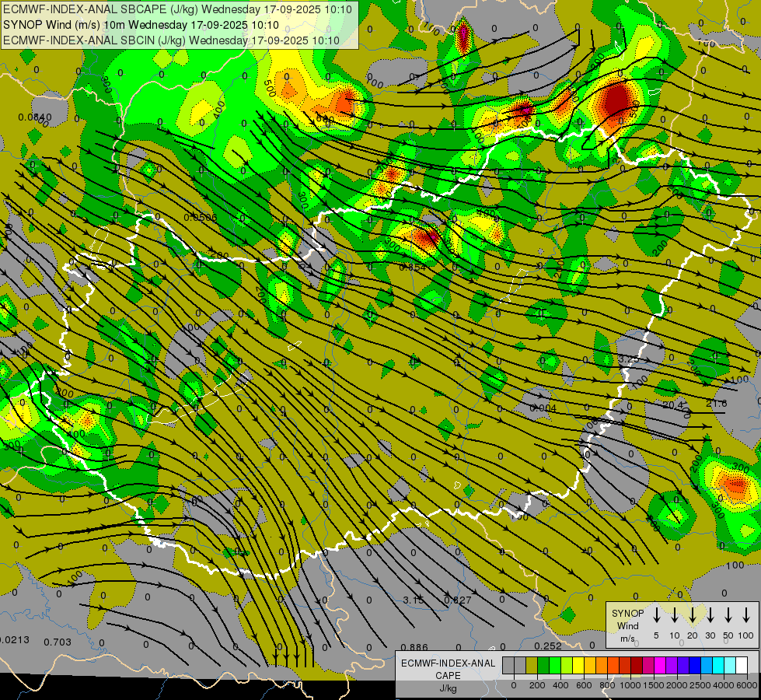The image size is (761, 700).
Task: Click the map value 0.854
Action: tap(413, 268)
